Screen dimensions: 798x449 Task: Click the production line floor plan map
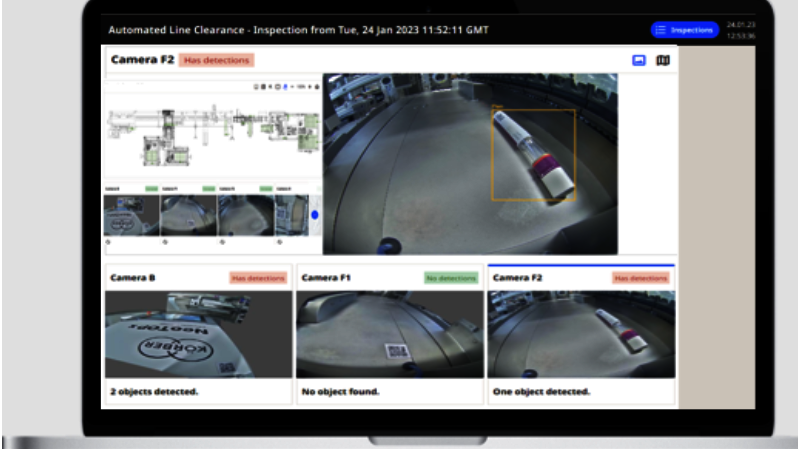pos(212,135)
